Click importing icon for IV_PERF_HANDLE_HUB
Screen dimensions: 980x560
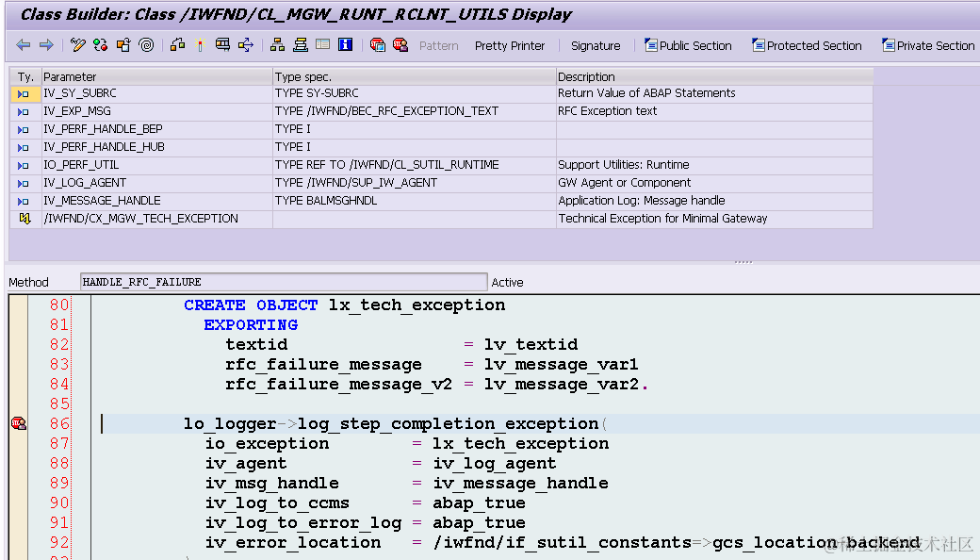(24, 147)
